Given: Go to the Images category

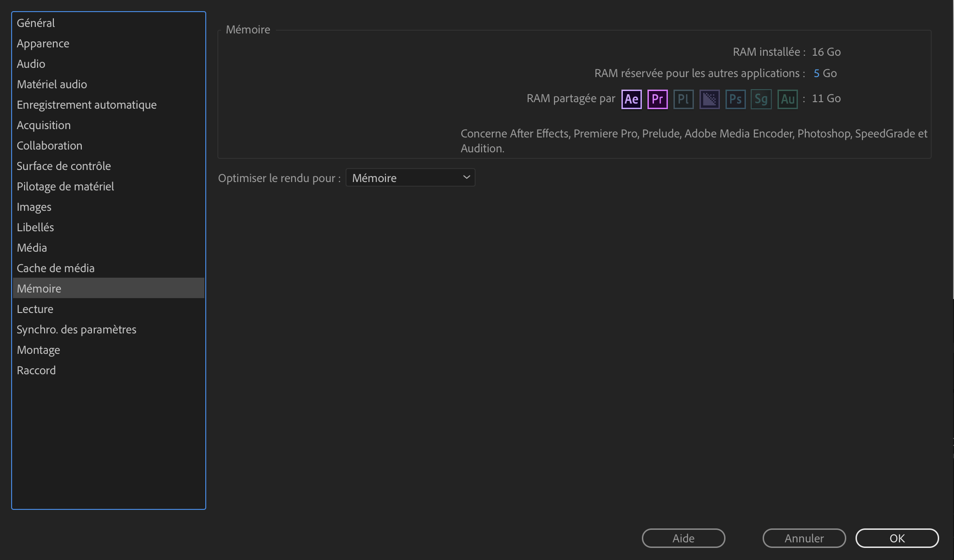Looking at the screenshot, I should tap(108, 207).
